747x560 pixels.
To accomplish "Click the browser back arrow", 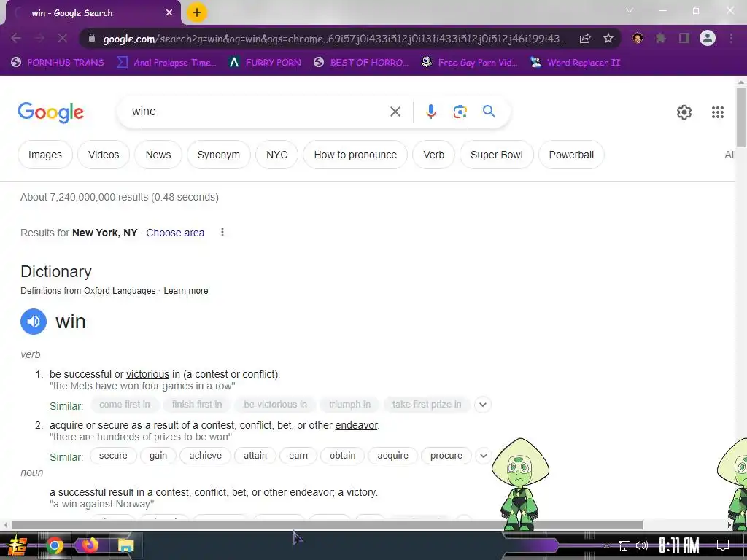I will coord(16,38).
